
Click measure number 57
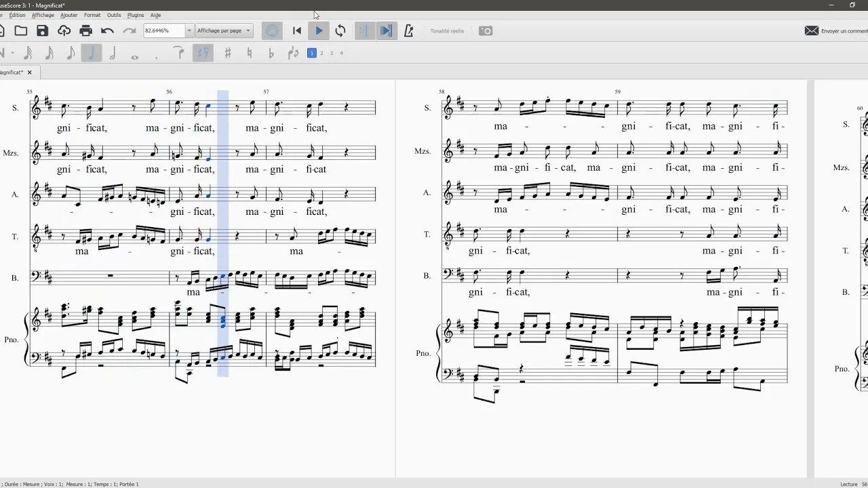point(266,91)
